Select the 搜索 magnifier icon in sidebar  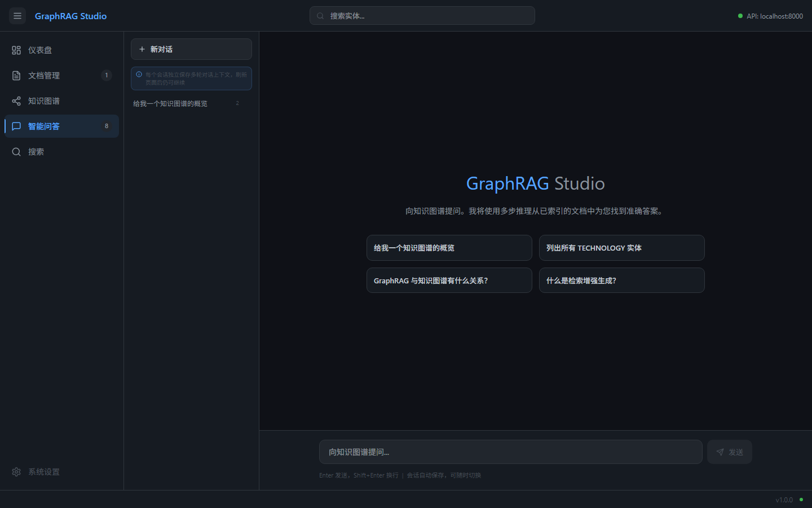(16, 152)
